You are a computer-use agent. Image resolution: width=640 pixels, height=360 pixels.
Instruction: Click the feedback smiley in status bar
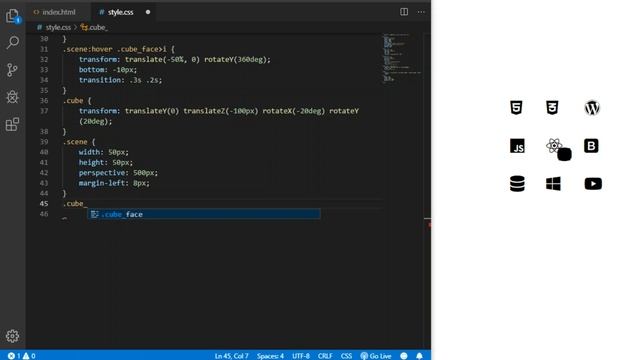tap(404, 356)
